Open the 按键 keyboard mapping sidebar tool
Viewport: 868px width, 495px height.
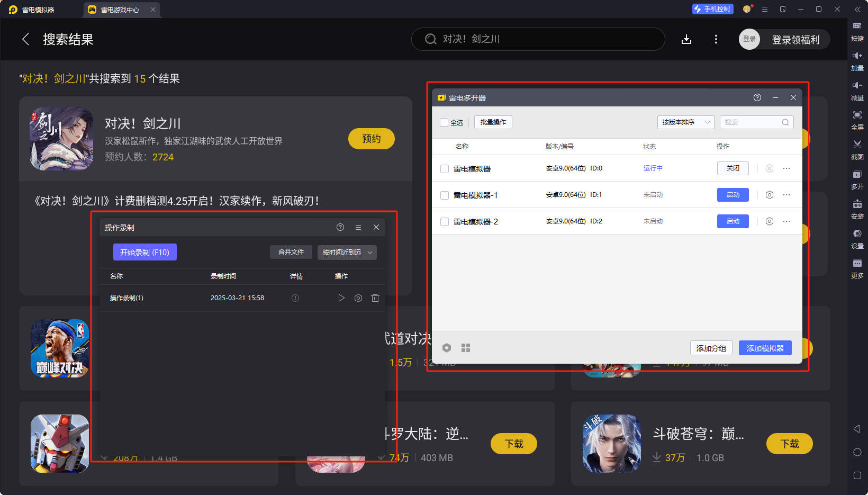pos(857,31)
